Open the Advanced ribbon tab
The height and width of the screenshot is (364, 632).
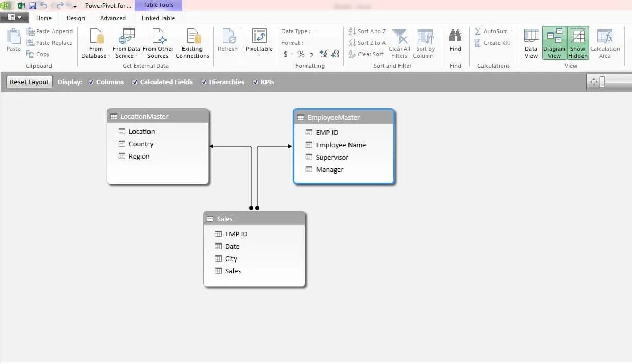tap(113, 18)
